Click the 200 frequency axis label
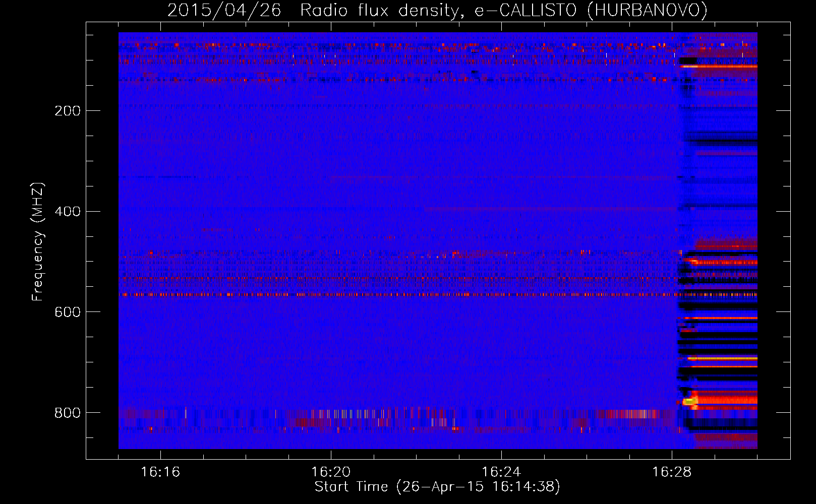Viewport: 816px width, 504px height. point(68,110)
